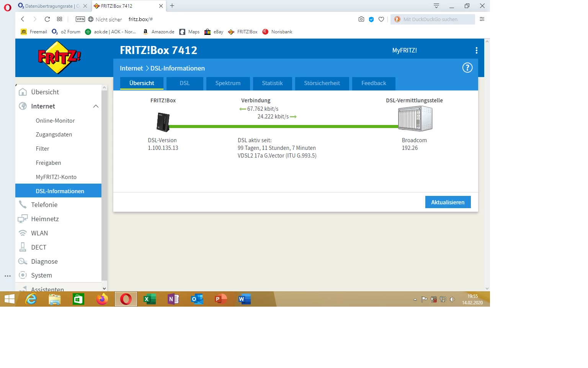Expand the WLAN sidebar section
588x368 pixels.
pyautogui.click(x=58, y=233)
